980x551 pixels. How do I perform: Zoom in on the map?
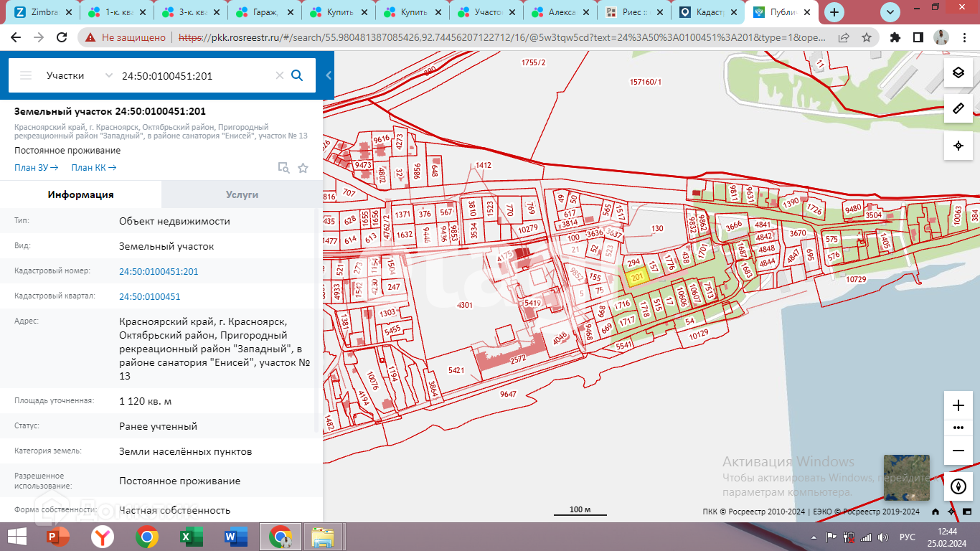tap(958, 405)
